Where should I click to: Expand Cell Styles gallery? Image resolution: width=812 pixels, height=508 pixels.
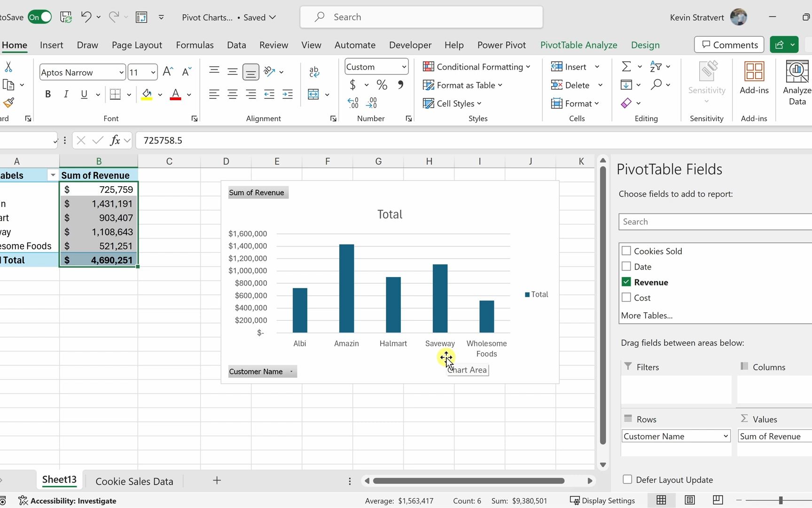tap(452, 103)
